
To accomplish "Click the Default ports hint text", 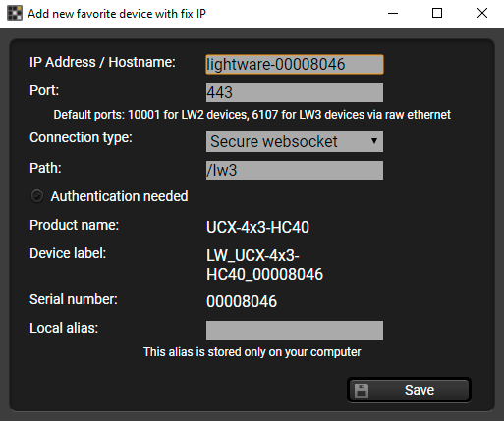I will click(252, 115).
